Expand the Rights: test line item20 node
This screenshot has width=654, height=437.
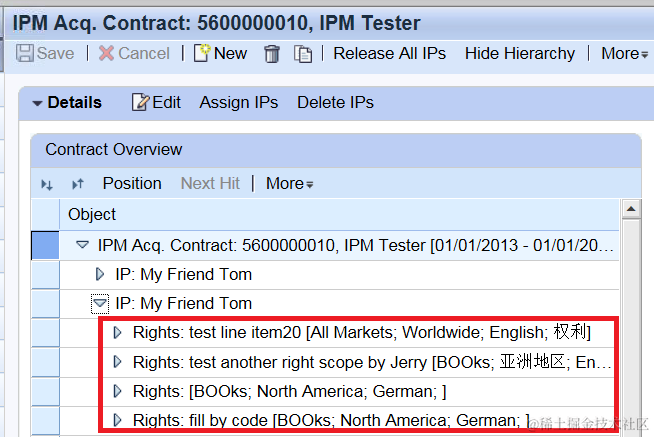[x=118, y=332]
